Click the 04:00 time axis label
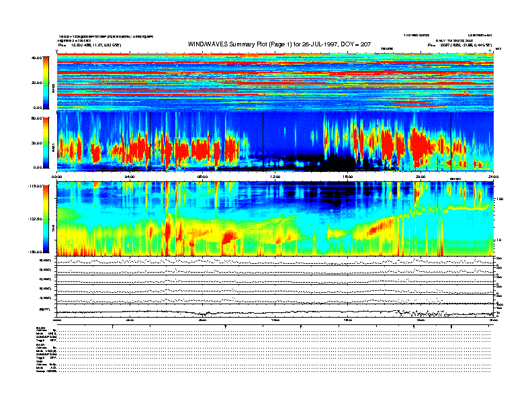The image size is (532, 411). 130,177
